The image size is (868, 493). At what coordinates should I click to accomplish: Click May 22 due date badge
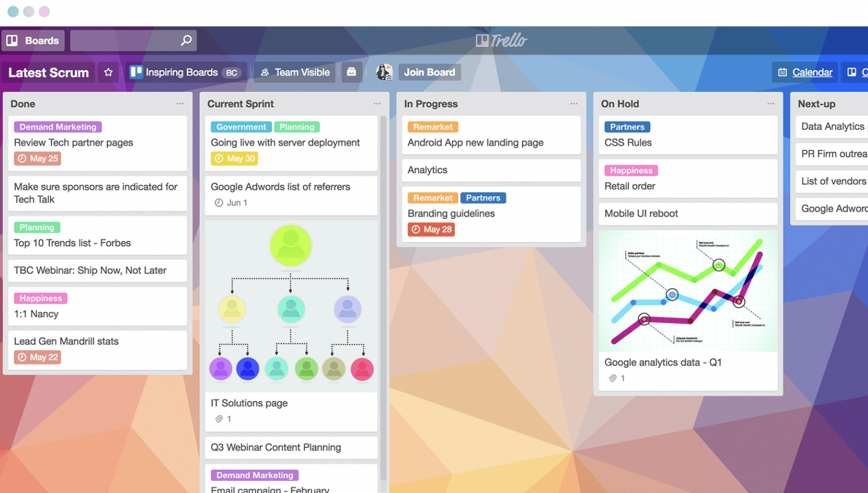click(37, 357)
